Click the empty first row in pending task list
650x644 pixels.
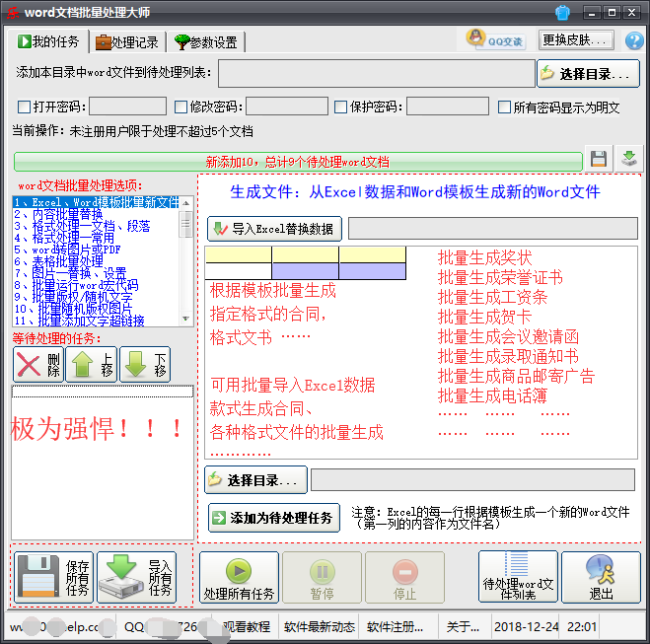(x=103, y=392)
